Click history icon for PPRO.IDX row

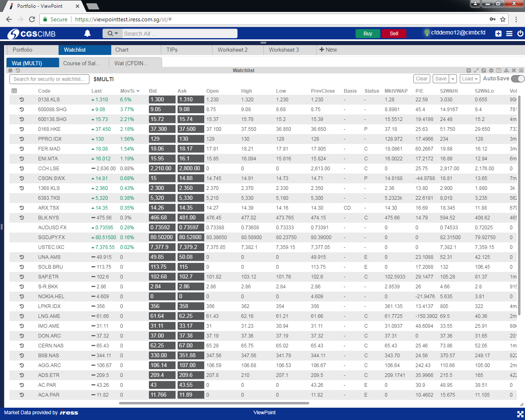coord(22,139)
